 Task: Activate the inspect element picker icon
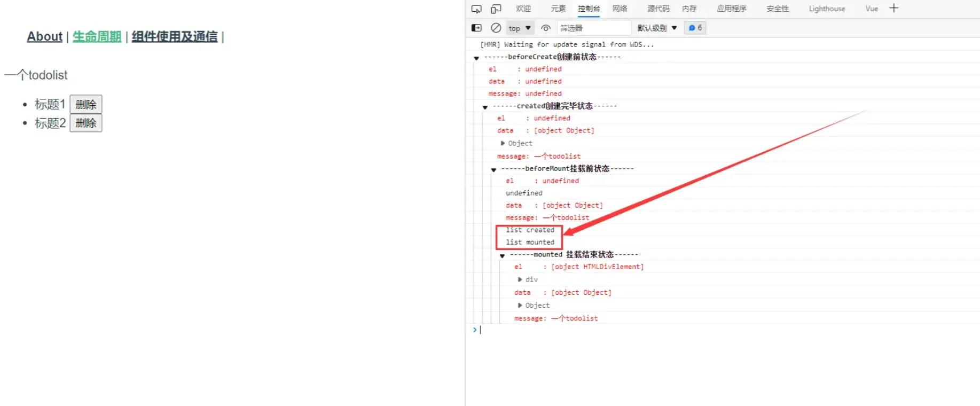(x=476, y=9)
